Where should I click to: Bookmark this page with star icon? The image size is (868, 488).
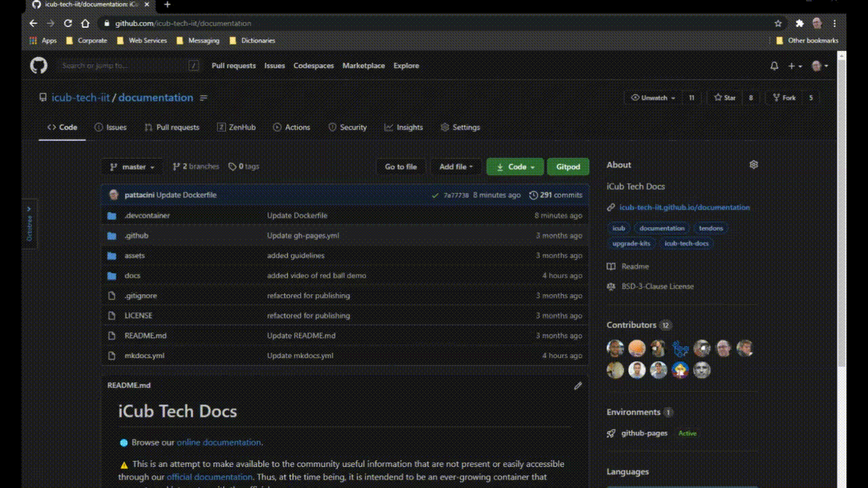[x=778, y=23]
